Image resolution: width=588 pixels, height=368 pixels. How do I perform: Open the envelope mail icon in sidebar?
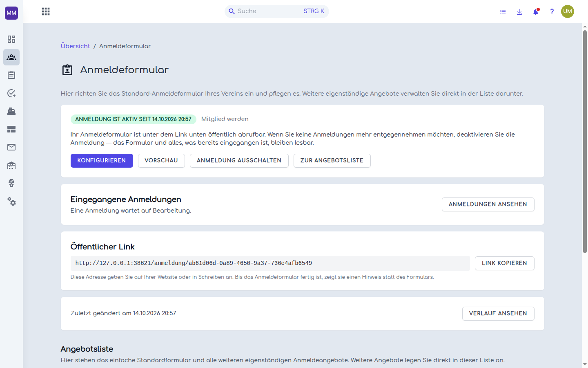[x=11, y=147]
